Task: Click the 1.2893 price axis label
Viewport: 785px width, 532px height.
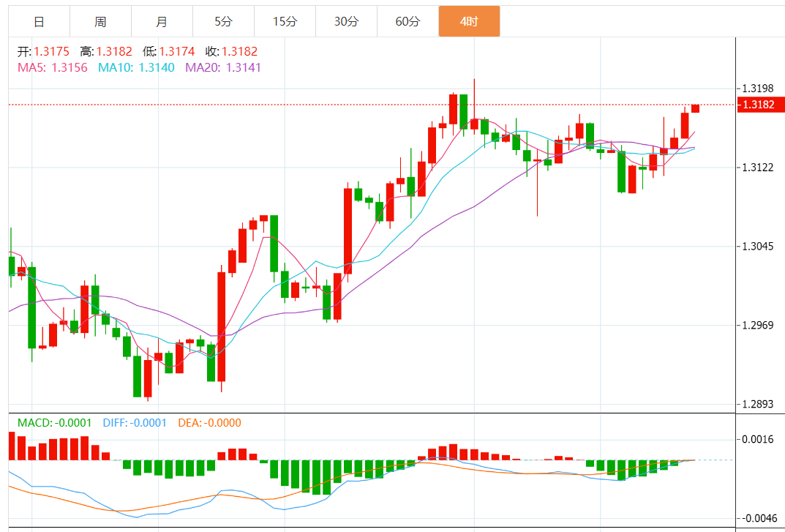Action: [x=758, y=405]
